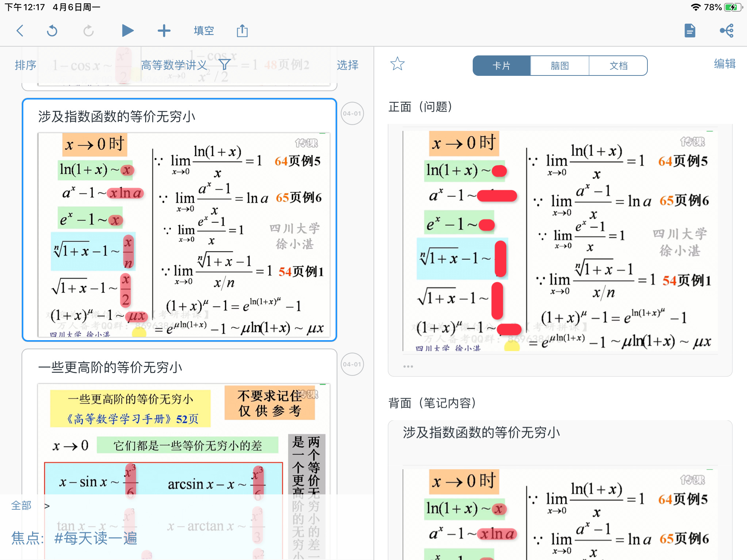The height and width of the screenshot is (560, 747).
Task: Tap the Wi-Fi icon in status bar
Action: [696, 7]
